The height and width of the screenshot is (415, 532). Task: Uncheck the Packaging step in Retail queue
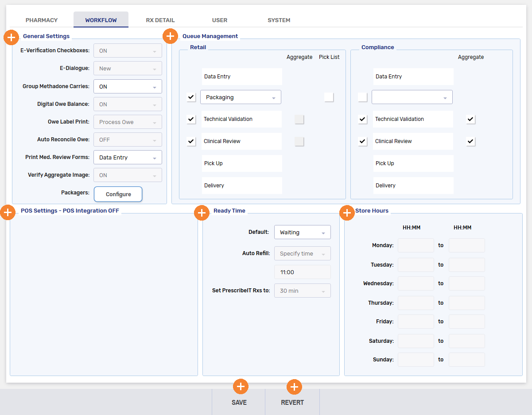(x=191, y=97)
